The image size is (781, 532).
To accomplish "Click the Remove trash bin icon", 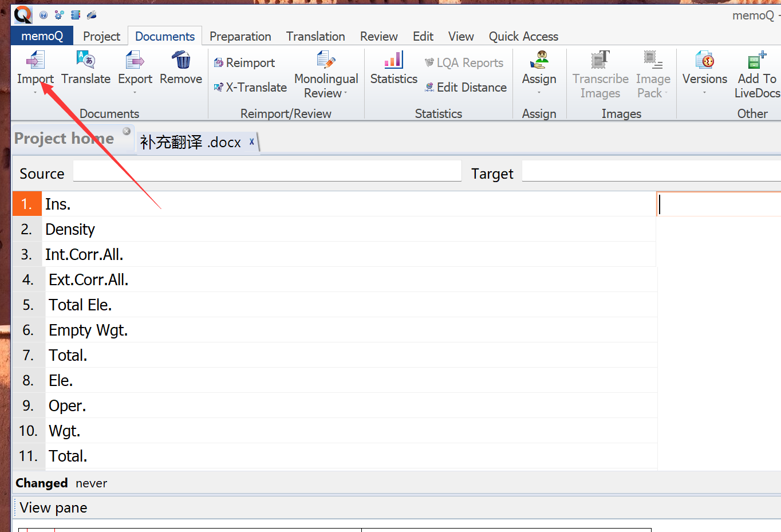I will pyautogui.click(x=181, y=60).
